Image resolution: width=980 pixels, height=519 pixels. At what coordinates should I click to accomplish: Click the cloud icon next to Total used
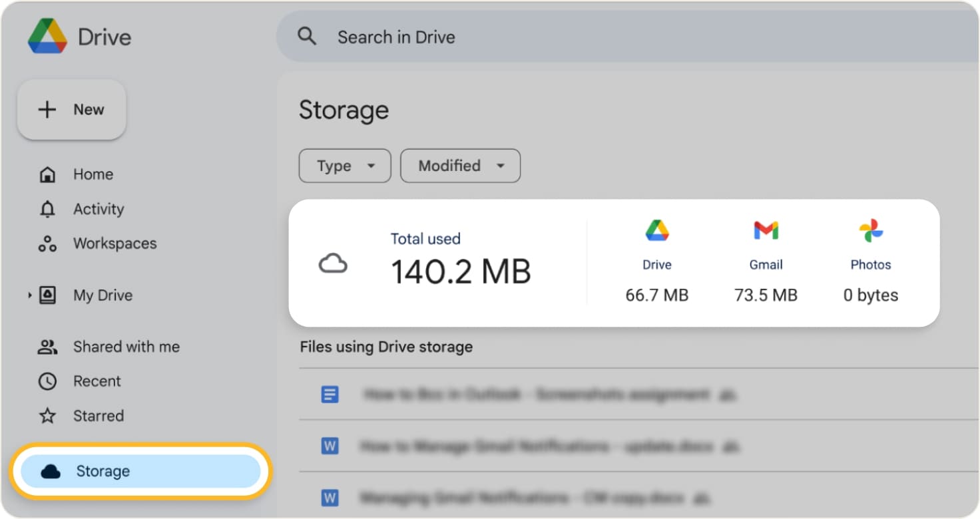334,263
